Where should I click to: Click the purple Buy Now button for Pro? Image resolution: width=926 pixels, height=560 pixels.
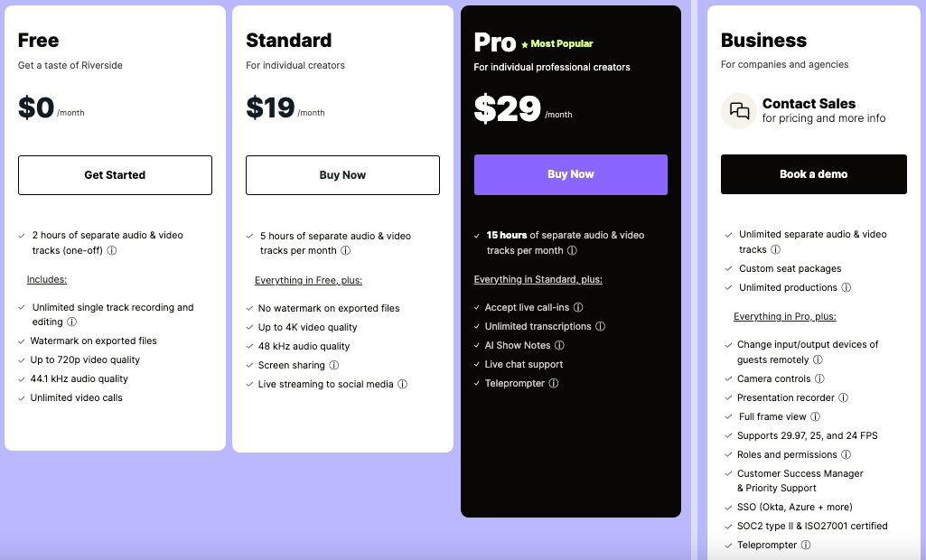[x=571, y=174]
